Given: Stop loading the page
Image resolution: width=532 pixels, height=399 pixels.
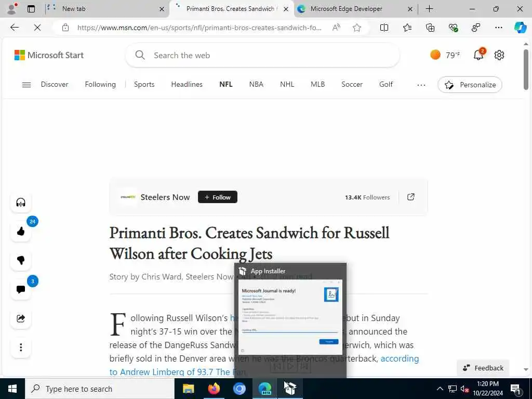Looking at the screenshot, I should point(37,28).
